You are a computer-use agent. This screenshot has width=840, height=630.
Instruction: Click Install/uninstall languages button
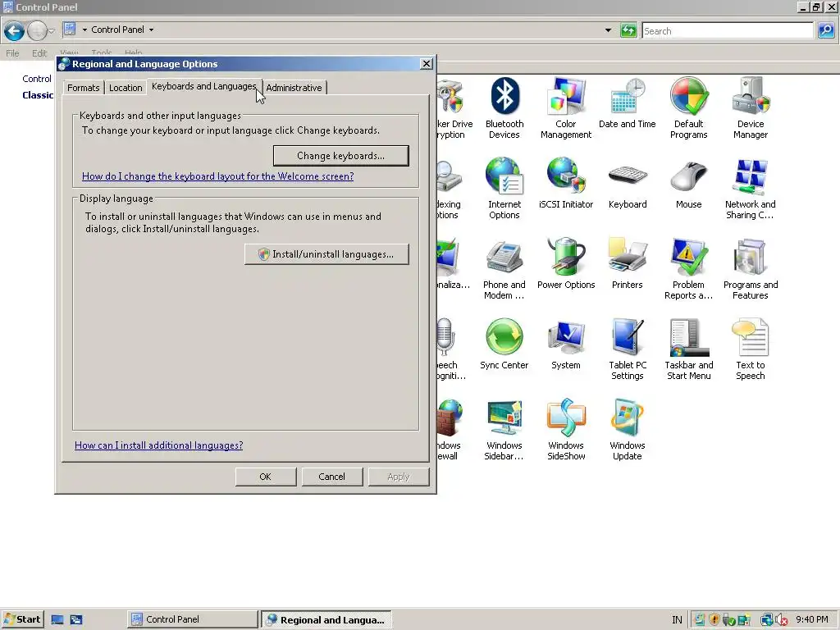[x=326, y=254]
